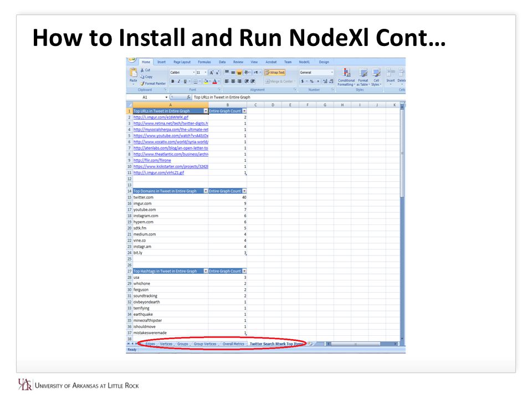
Task: Open the font size dropdown
Action: (206, 72)
